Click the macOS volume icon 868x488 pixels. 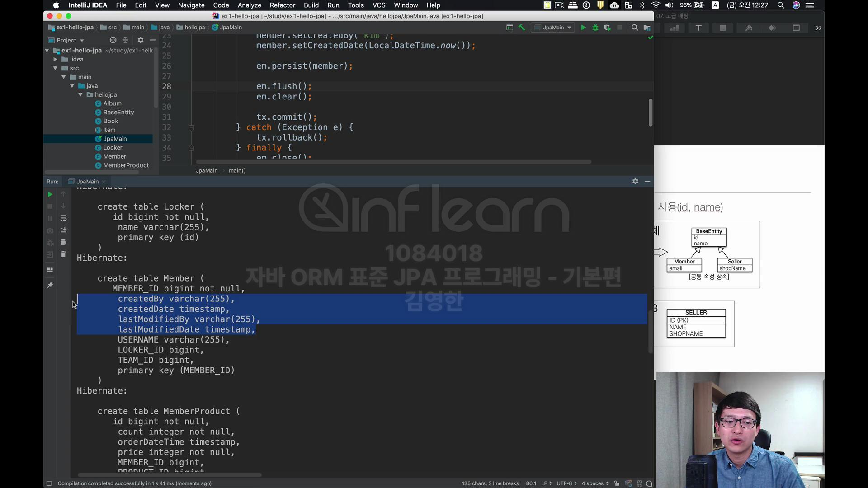coord(669,5)
